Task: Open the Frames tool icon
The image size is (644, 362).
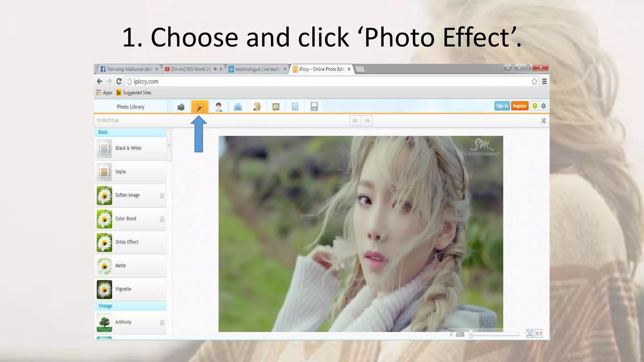Action: 276,107
